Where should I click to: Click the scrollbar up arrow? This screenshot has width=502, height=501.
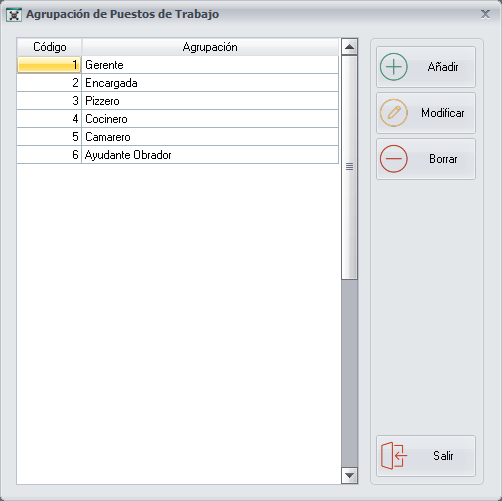coord(349,47)
